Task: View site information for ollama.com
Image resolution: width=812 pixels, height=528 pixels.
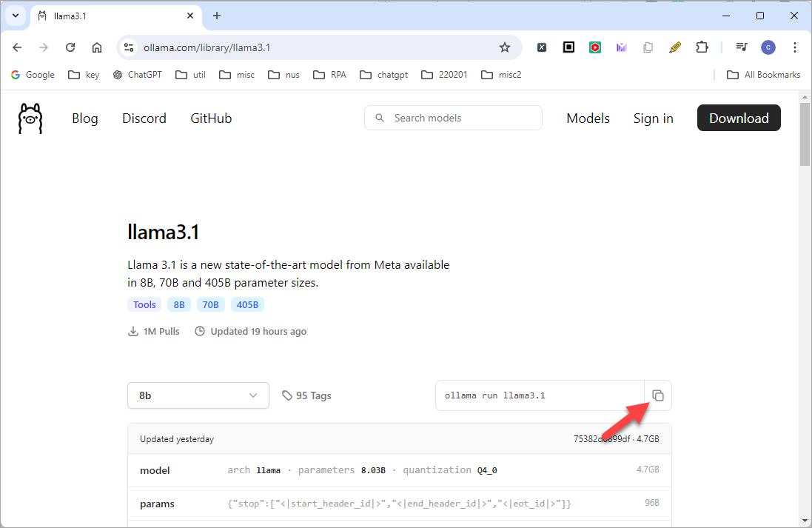Action: click(x=129, y=47)
